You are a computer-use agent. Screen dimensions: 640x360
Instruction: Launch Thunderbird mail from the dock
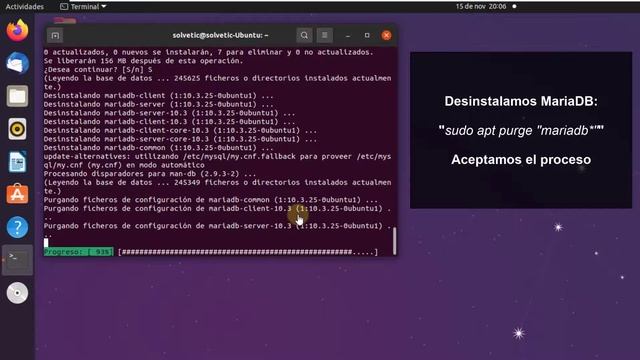pyautogui.click(x=17, y=63)
